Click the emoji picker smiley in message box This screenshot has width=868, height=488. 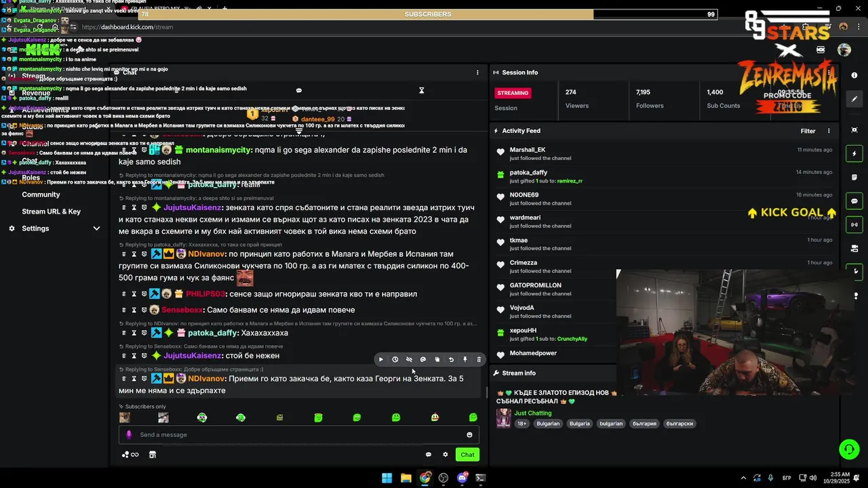[469, 435]
